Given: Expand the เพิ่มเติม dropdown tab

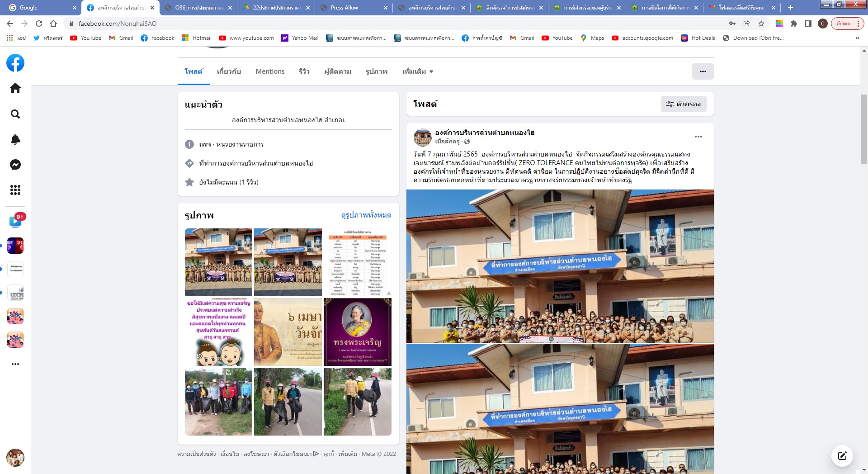Looking at the screenshot, I should 418,71.
